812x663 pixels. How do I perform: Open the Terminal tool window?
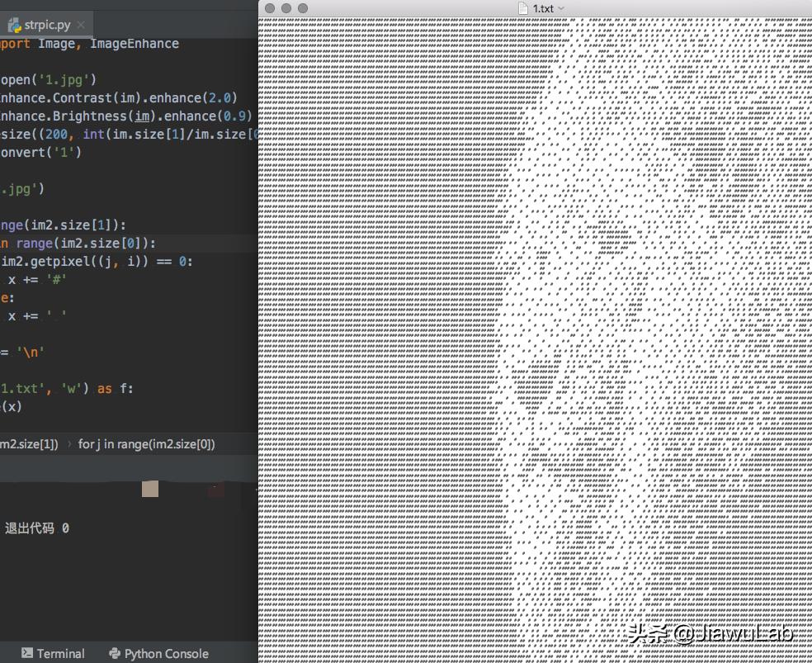pyautogui.click(x=54, y=653)
